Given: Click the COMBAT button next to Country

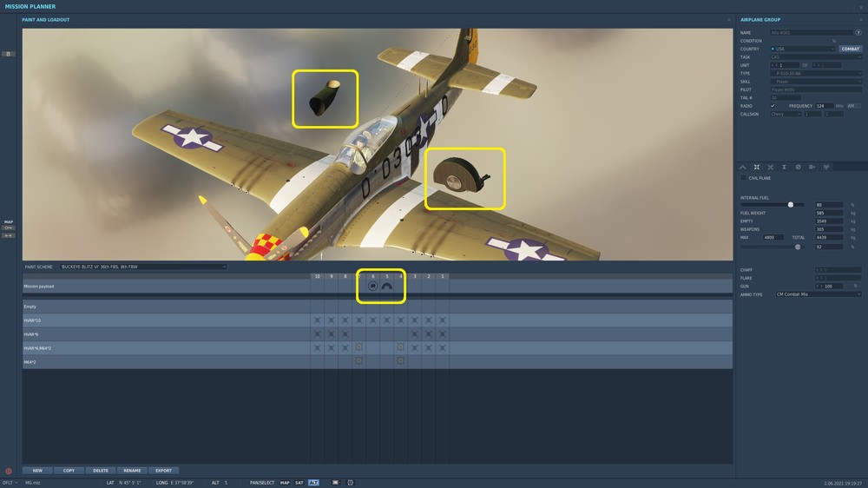Looking at the screenshot, I should (851, 49).
